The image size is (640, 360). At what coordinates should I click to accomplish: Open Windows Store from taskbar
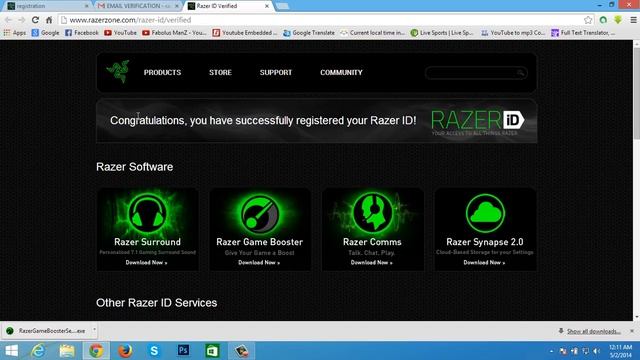click(x=212, y=351)
